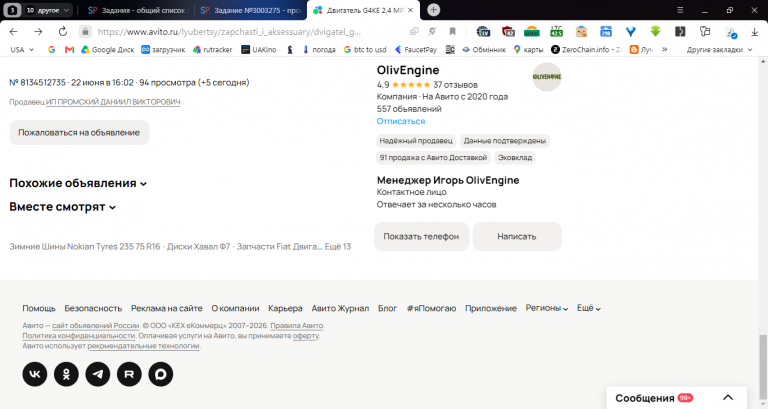Reload the Avito page
This screenshot has height=409, width=768.
pos(63,32)
